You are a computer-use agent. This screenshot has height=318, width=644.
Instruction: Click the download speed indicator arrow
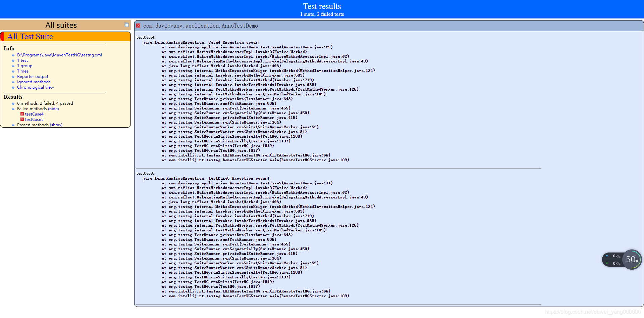pos(607,263)
